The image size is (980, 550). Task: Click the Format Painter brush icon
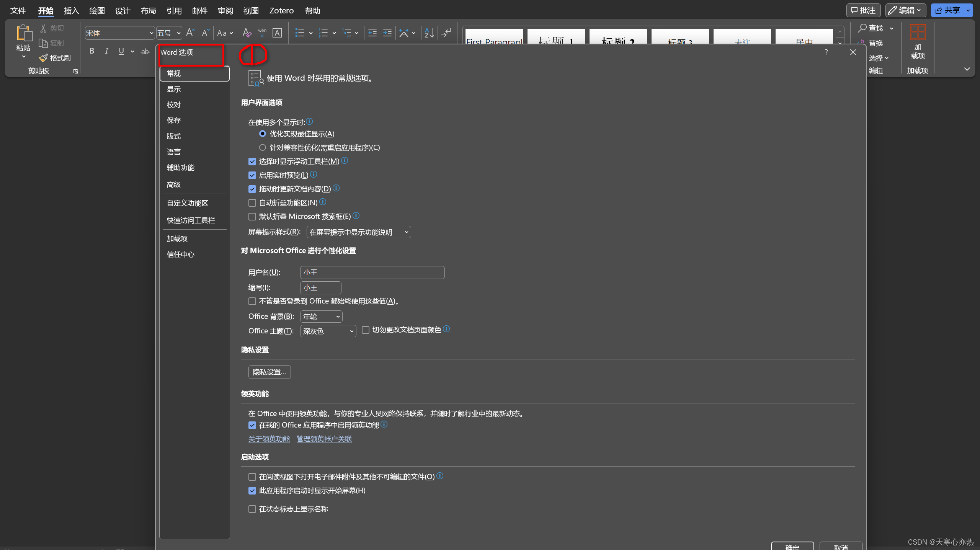click(x=43, y=58)
